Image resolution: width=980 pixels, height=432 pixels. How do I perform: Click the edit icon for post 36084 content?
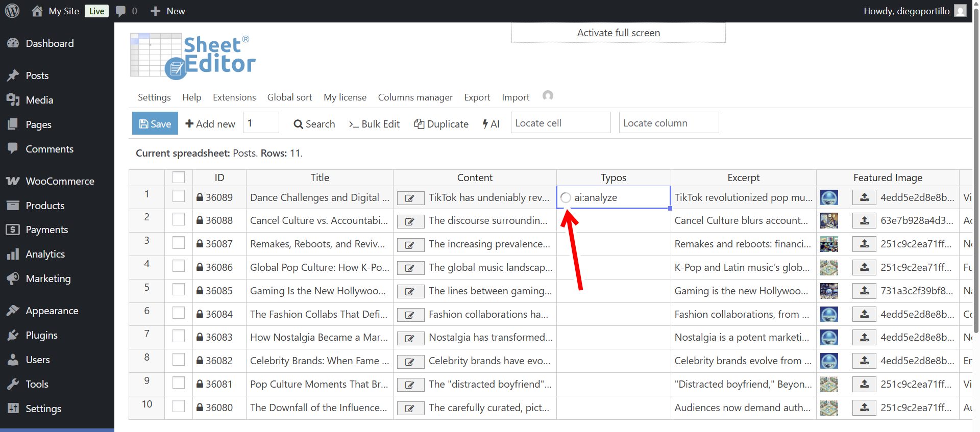pos(410,315)
